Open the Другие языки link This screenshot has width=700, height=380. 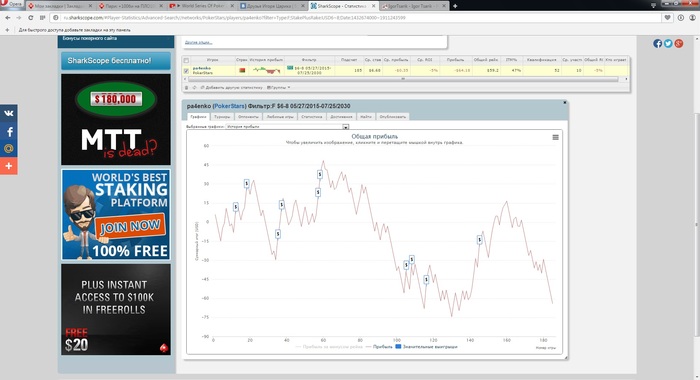click(198, 42)
